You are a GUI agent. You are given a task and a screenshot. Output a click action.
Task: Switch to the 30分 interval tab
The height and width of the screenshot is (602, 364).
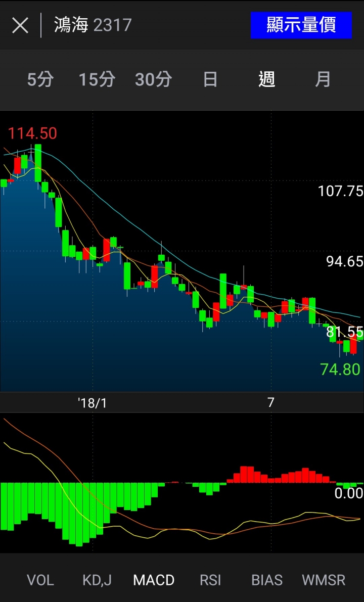153,80
